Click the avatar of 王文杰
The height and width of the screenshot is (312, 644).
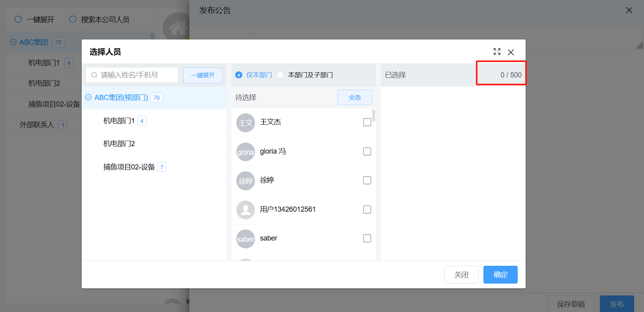pyautogui.click(x=245, y=123)
